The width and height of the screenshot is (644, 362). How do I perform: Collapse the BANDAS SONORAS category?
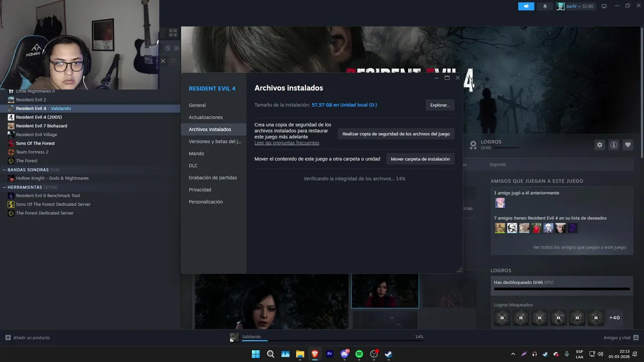pyautogui.click(x=5, y=170)
